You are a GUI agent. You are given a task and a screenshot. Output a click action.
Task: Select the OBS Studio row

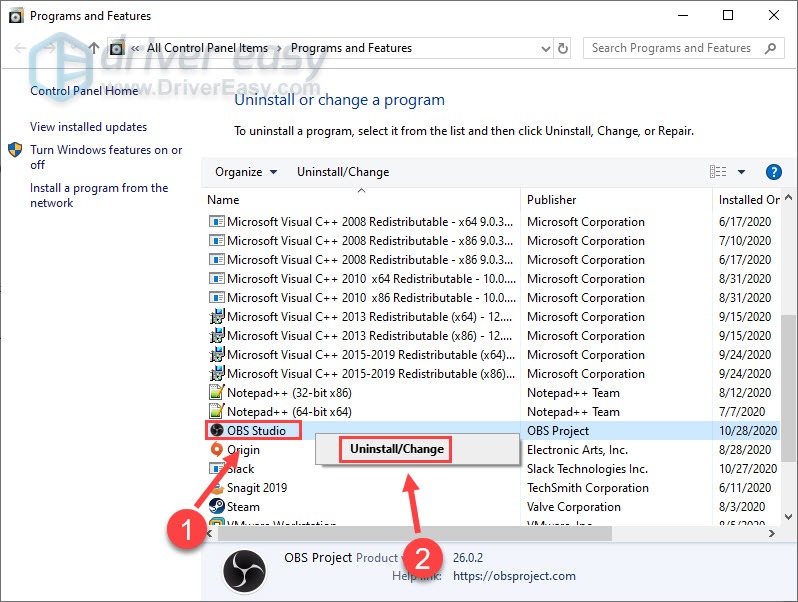491,431
